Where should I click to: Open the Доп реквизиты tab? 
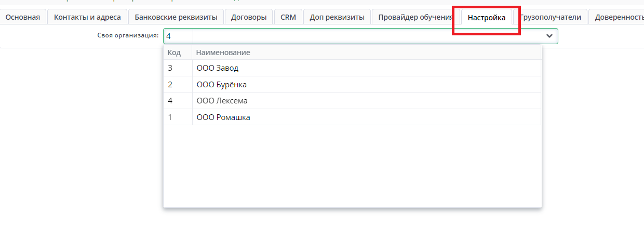(337, 17)
